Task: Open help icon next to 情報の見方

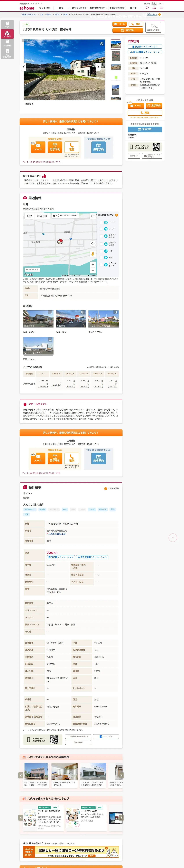Action: click(159, 14)
